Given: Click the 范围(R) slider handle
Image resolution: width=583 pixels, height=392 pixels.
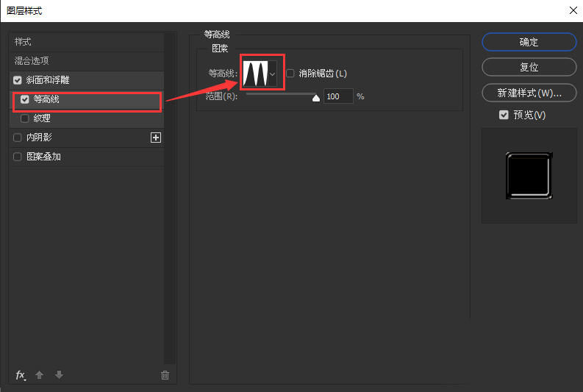Looking at the screenshot, I should [x=316, y=98].
